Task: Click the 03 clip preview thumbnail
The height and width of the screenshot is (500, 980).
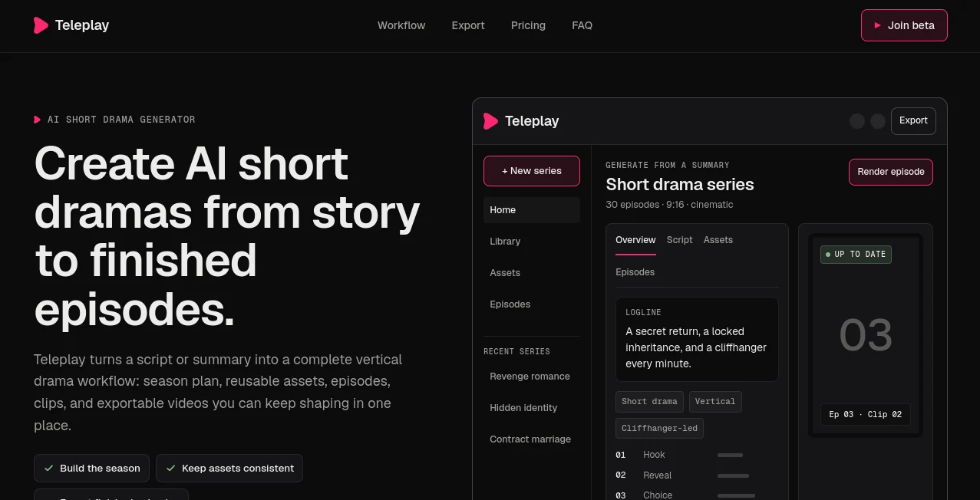Action: coord(866,335)
